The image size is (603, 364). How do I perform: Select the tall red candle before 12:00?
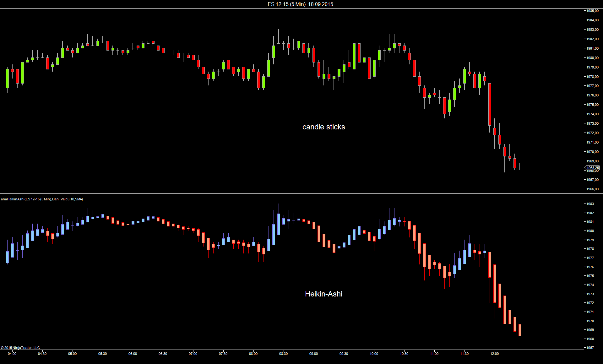(490, 104)
